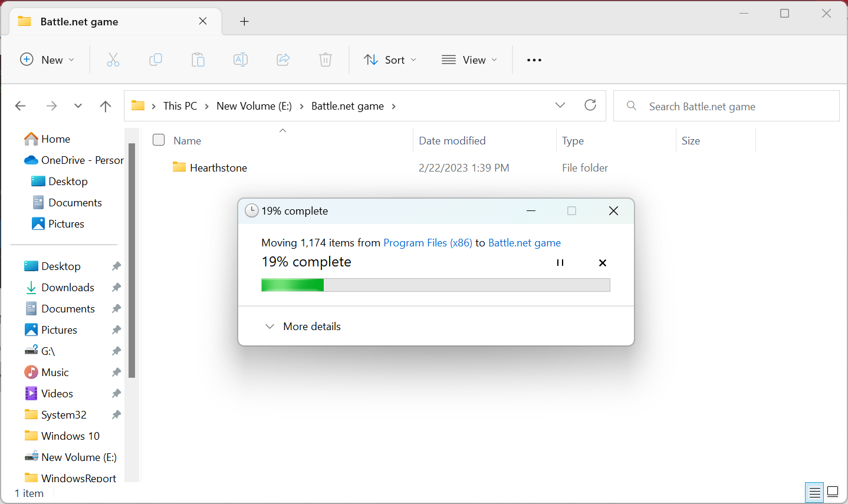Navigate to This PC breadcrumb
This screenshot has height=504, width=848.
(180, 106)
